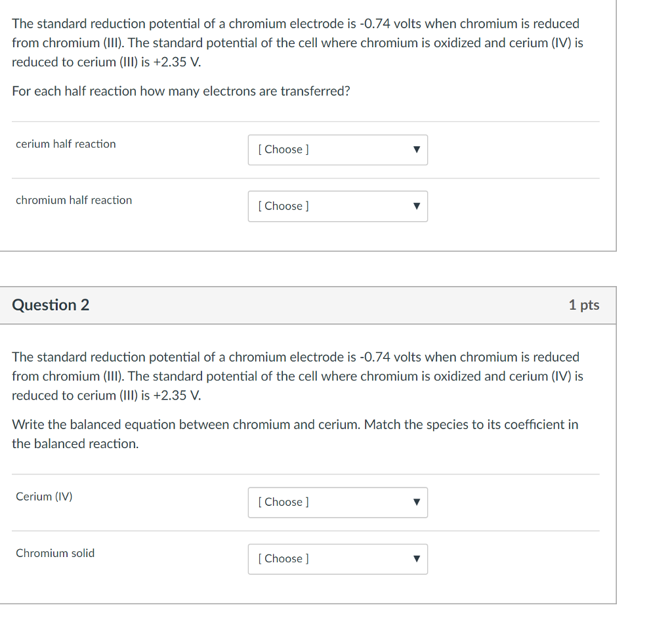Click the disclosure triangle beside Chromium solid chooser
Viewport: 672px width, 622px height.
pyautogui.click(x=416, y=558)
